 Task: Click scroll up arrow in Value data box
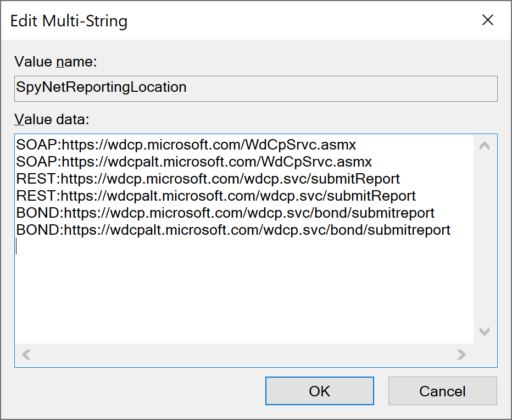coord(484,146)
